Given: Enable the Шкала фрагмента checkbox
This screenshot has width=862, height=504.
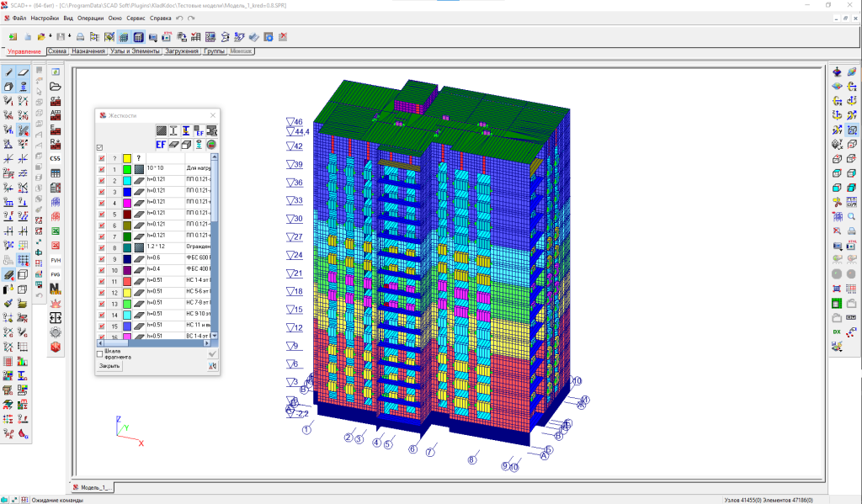Looking at the screenshot, I should pos(100,354).
